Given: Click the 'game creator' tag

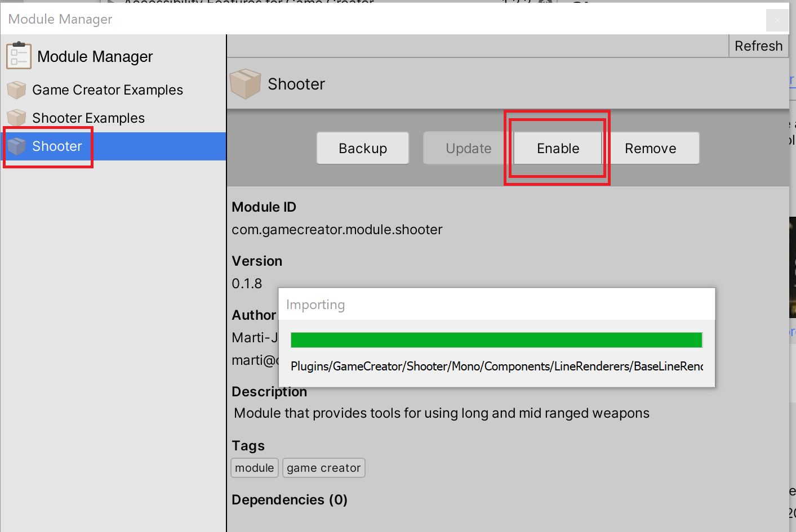Looking at the screenshot, I should 324,468.
